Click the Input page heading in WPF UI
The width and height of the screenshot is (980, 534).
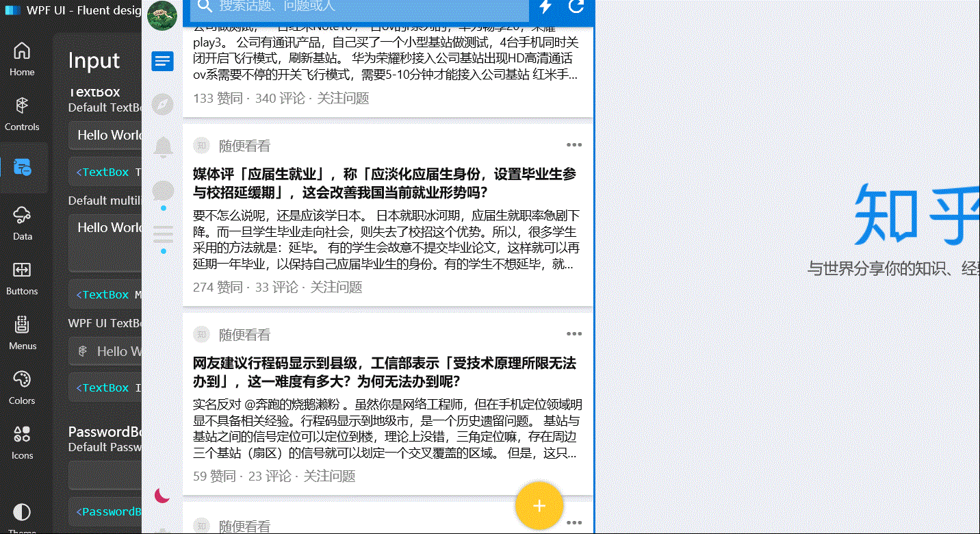point(94,61)
